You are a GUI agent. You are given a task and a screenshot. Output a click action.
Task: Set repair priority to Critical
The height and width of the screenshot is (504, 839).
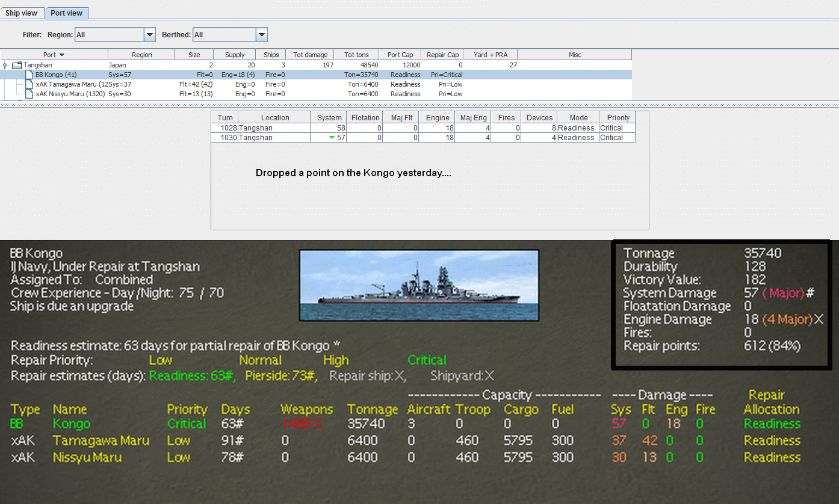click(x=427, y=360)
